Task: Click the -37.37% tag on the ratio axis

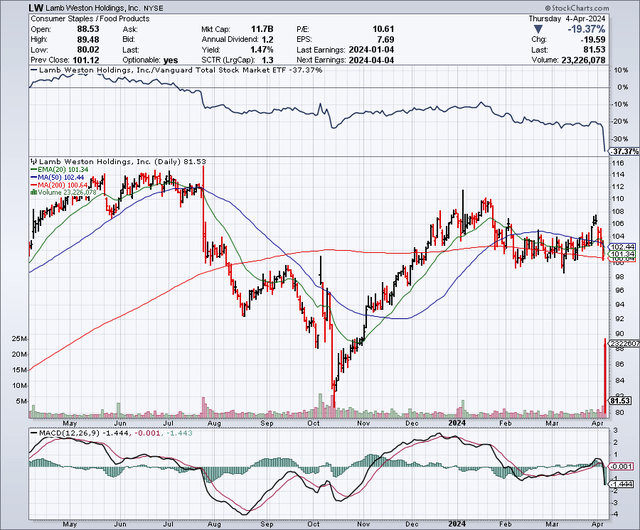Action: point(624,151)
